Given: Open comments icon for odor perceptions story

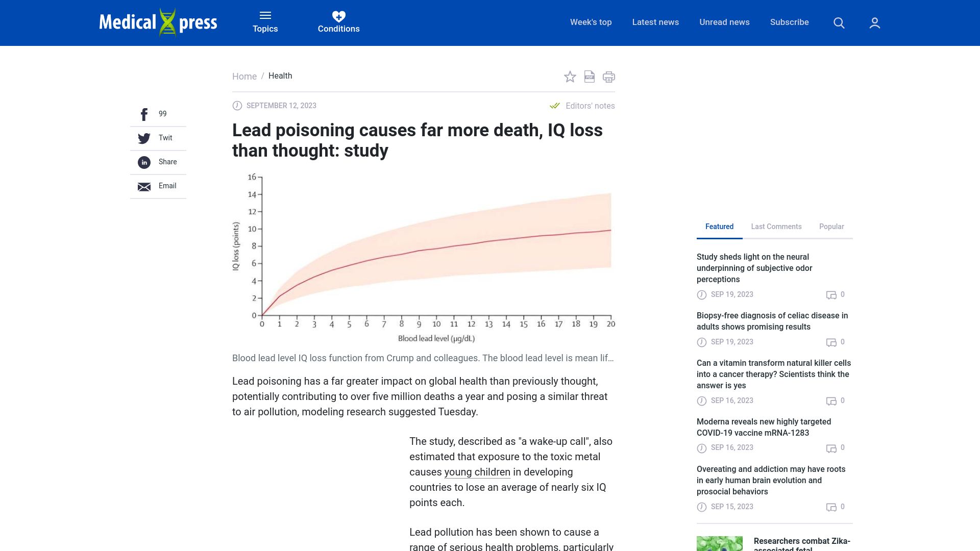Looking at the screenshot, I should (x=831, y=295).
